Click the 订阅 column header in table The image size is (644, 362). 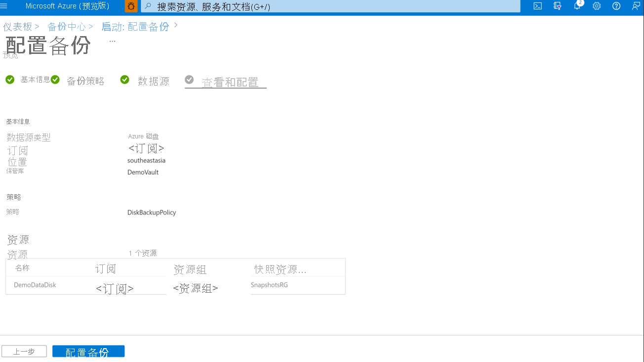106,269
